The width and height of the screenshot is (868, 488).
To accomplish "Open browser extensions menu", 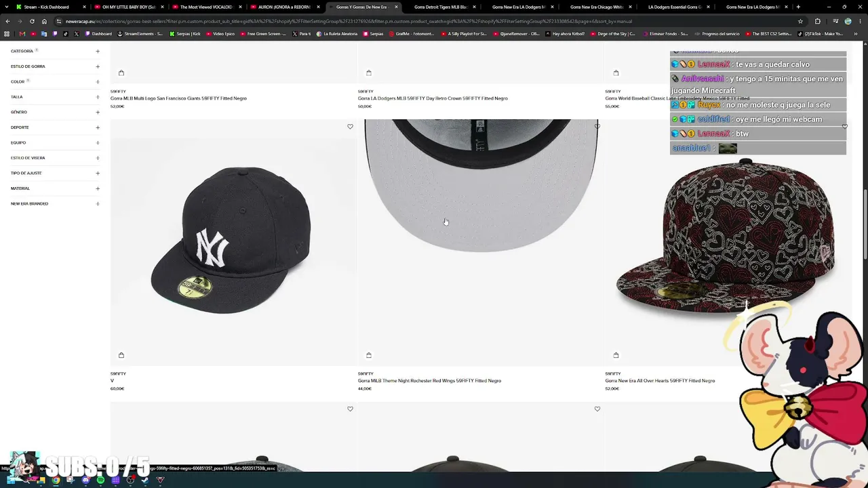I will pyautogui.click(x=817, y=21).
